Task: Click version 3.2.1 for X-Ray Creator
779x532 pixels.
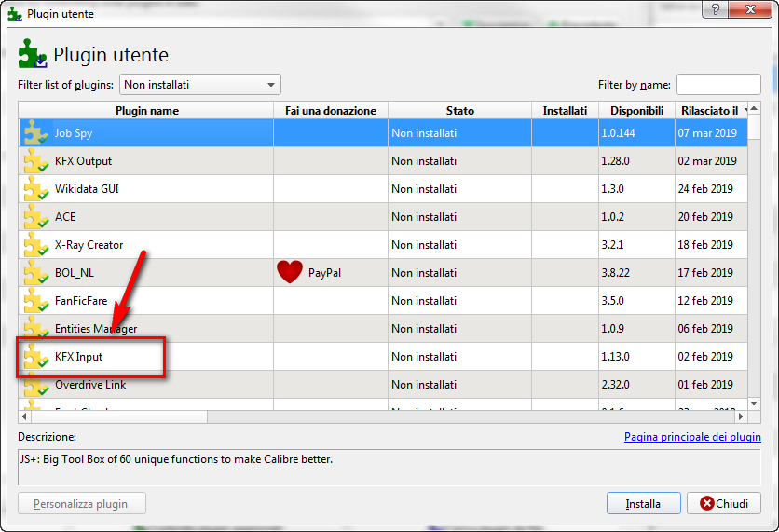Action: tap(612, 244)
